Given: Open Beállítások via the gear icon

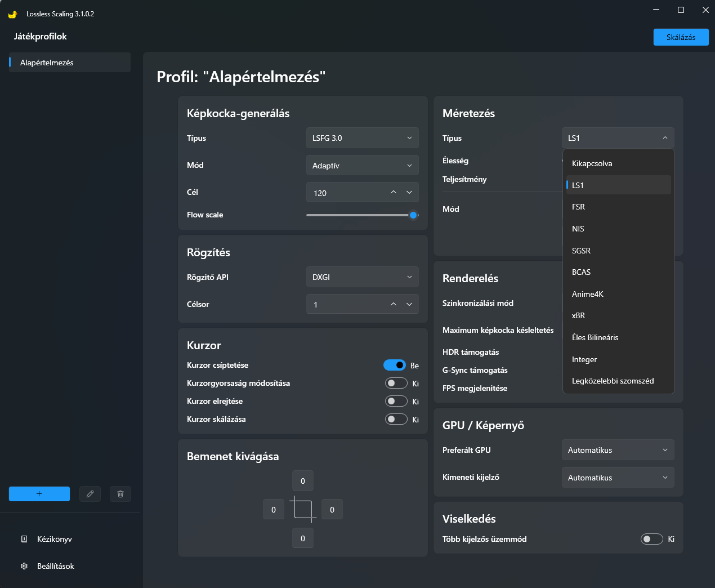Looking at the screenshot, I should coord(24,566).
